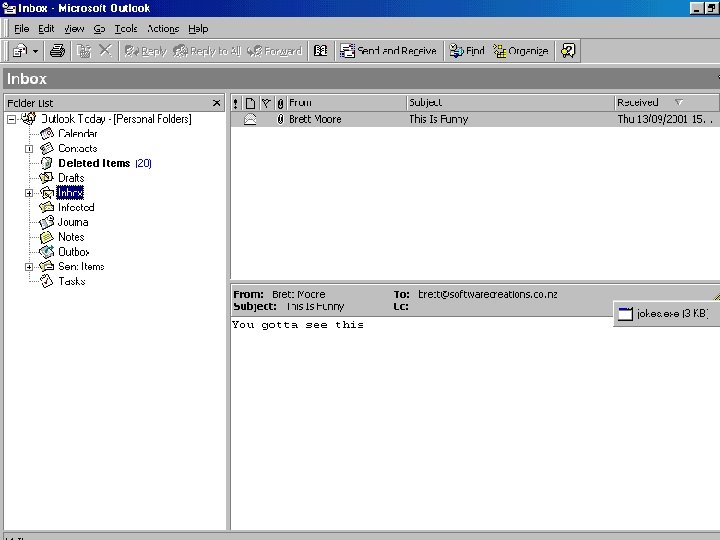Image resolution: width=720 pixels, height=540 pixels.
Task: Click the Reply button
Action: tap(146, 51)
